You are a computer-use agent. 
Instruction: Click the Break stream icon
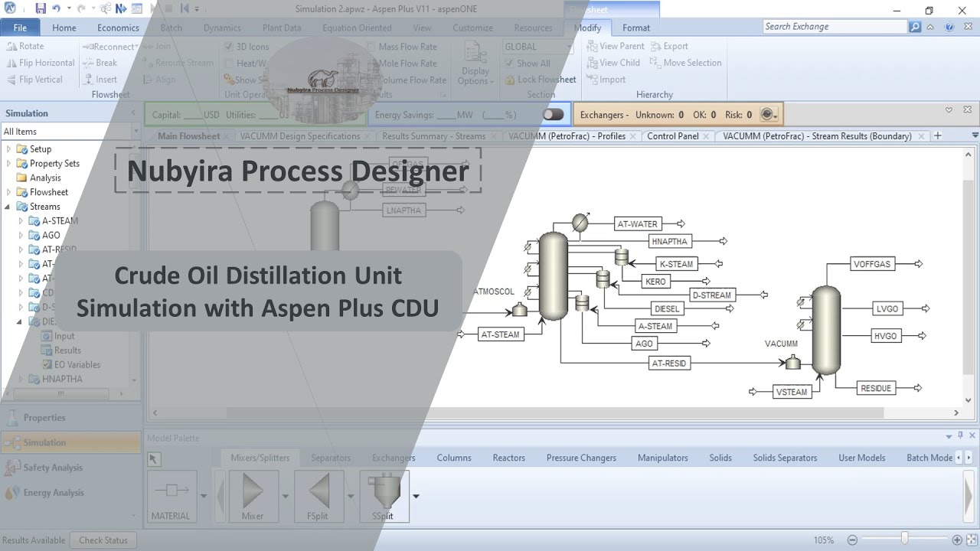(87, 63)
